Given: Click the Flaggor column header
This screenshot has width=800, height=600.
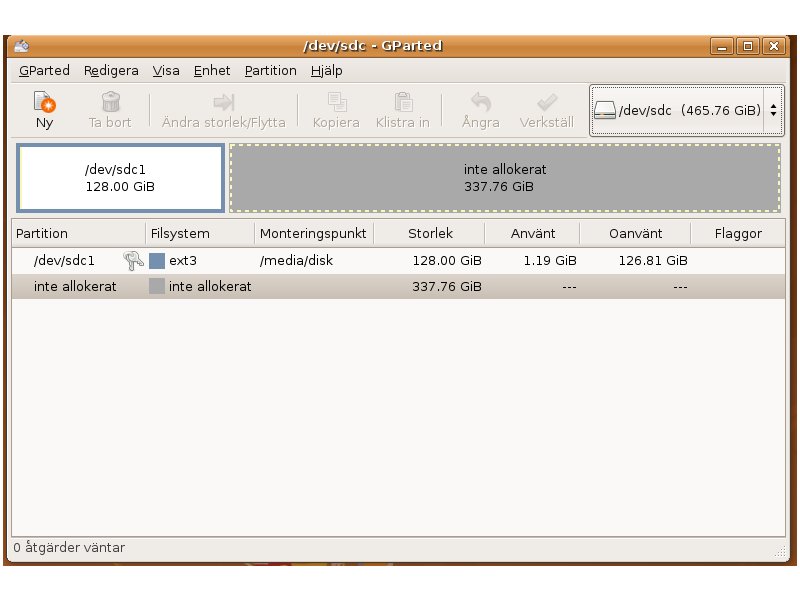Looking at the screenshot, I should pos(738,234).
